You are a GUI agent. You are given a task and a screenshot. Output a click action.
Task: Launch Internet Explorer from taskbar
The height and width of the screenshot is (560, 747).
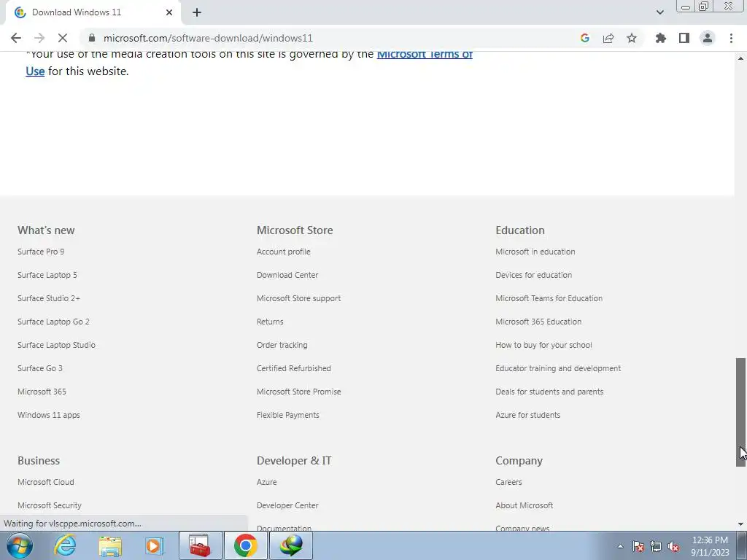tap(65, 545)
